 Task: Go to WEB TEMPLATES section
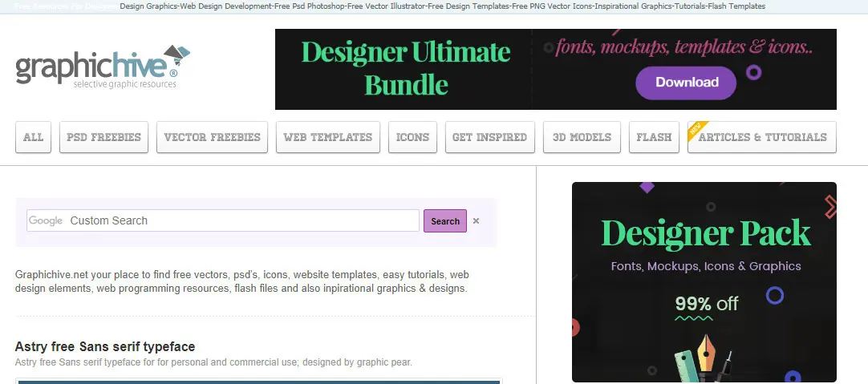328,137
